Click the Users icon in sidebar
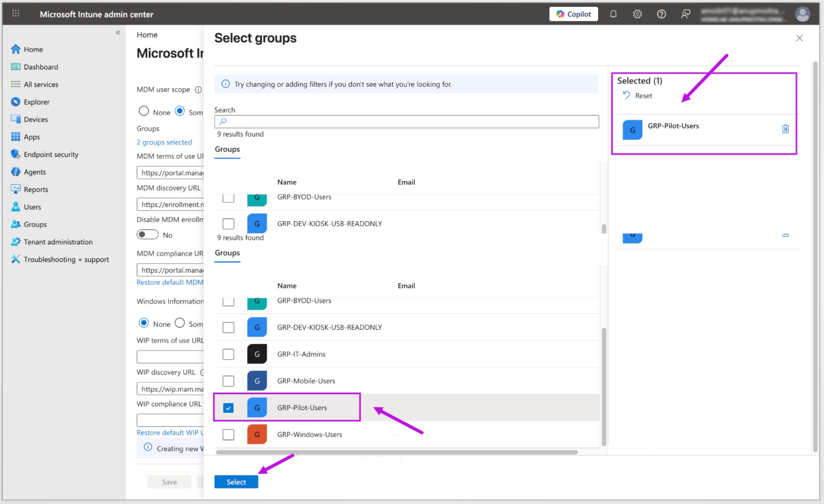824x504 pixels. [x=15, y=207]
